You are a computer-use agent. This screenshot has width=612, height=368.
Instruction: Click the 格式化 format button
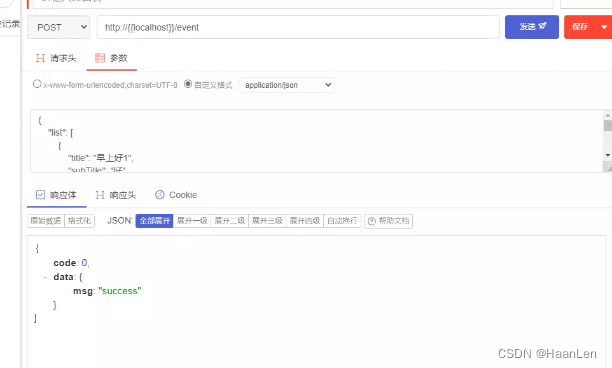coord(79,221)
